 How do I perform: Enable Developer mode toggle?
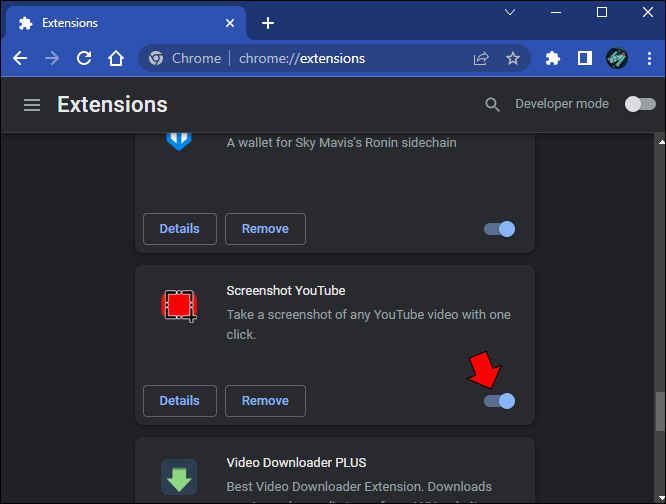pyautogui.click(x=640, y=104)
